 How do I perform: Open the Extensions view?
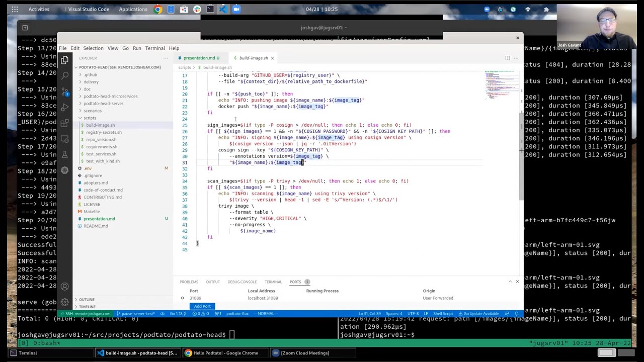point(65,123)
